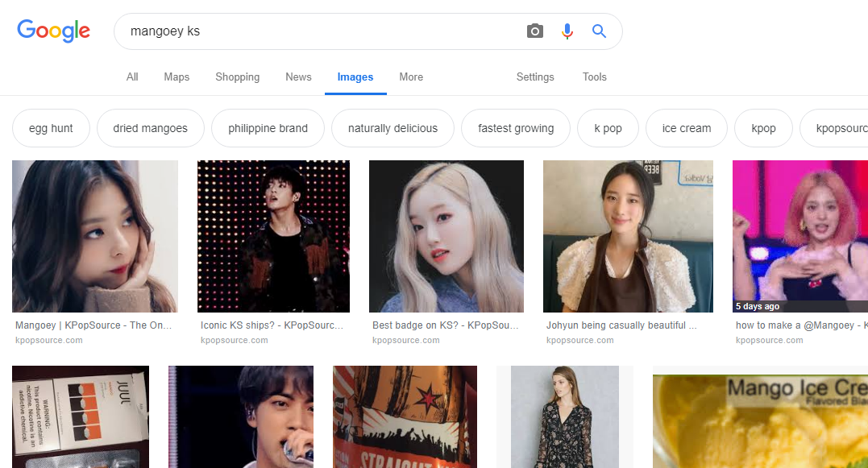Select the Images tab
868x468 pixels.
click(355, 77)
